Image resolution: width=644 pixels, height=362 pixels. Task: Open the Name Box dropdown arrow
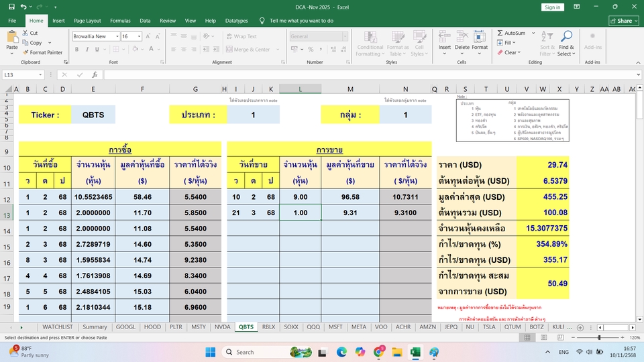41,75
